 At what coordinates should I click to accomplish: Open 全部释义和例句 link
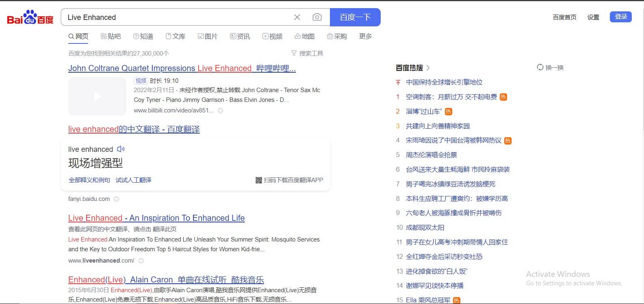(x=89, y=180)
